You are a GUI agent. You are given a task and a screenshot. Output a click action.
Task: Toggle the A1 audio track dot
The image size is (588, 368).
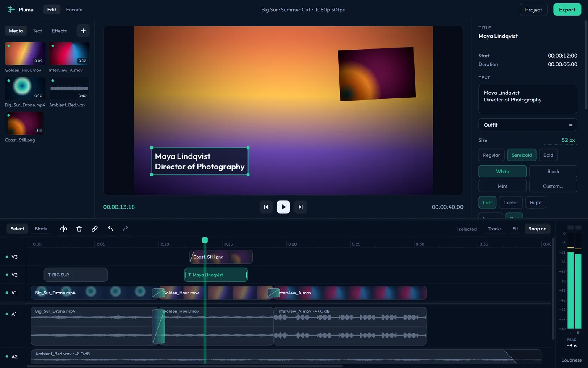(7, 314)
